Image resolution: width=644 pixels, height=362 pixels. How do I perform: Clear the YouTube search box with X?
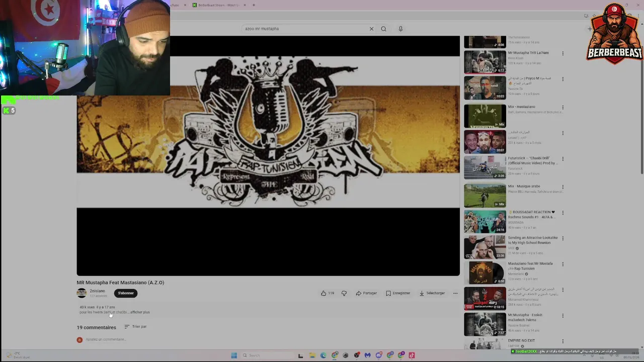(371, 29)
